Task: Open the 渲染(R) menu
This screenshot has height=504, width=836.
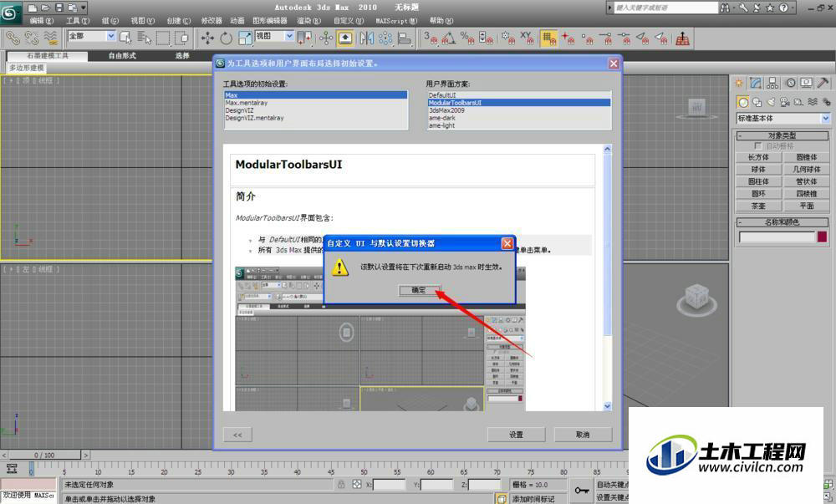Action: 308,21
